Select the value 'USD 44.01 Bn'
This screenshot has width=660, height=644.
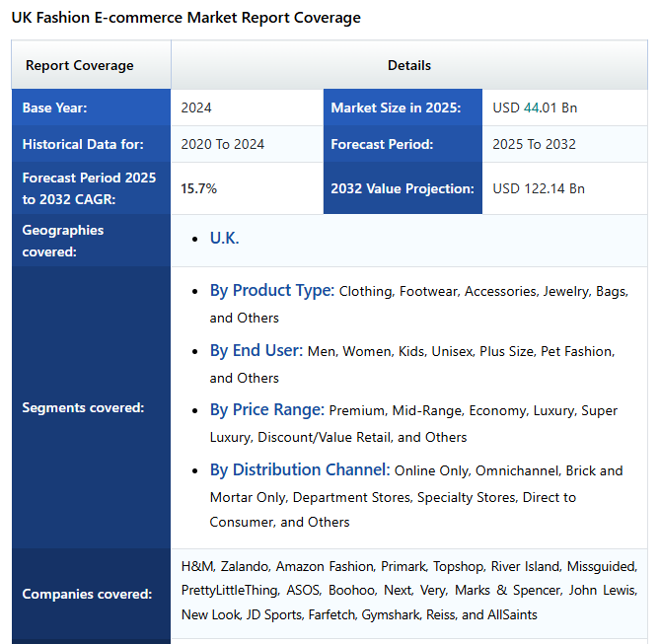click(535, 107)
